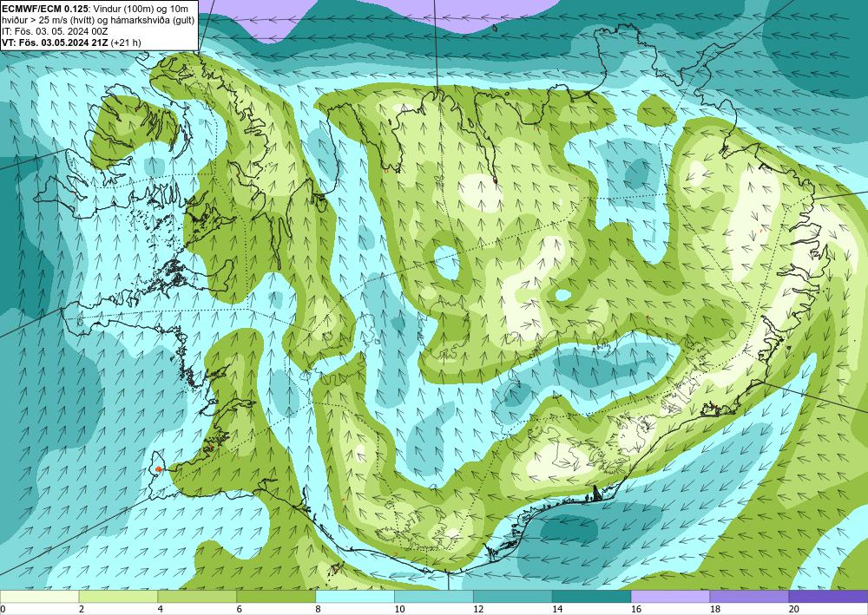Click the legend scale label "8"

pyautogui.click(x=318, y=610)
